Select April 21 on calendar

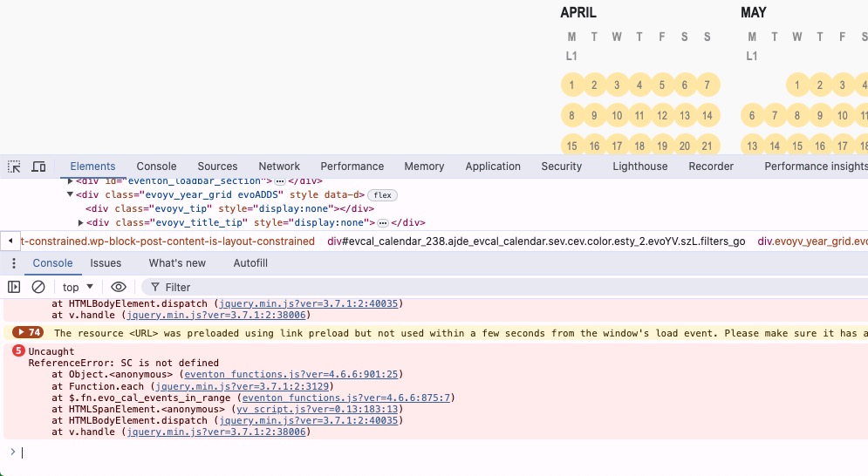tap(707, 146)
